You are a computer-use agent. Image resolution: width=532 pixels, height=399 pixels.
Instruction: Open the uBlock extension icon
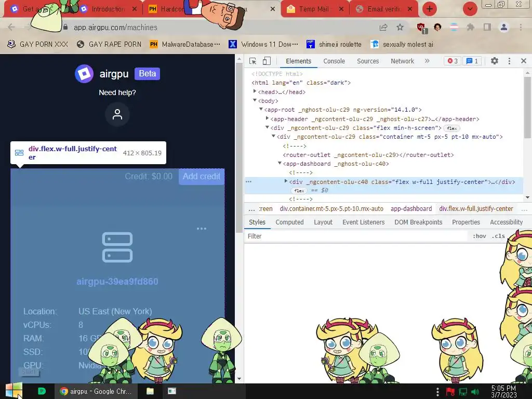pos(421,28)
